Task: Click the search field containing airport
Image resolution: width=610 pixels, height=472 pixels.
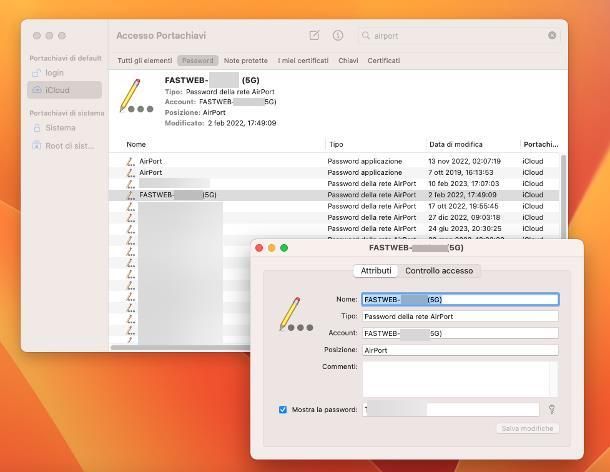Action: pos(458,35)
